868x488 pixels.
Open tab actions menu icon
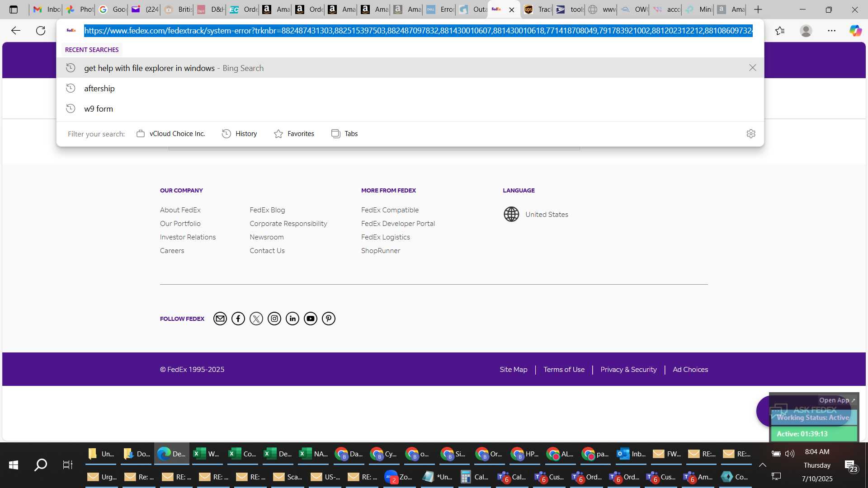(x=14, y=9)
